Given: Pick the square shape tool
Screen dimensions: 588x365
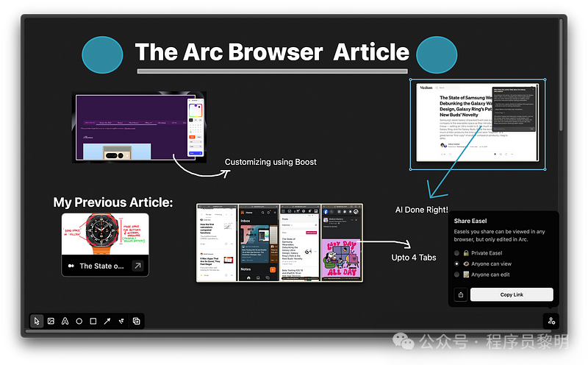Looking at the screenshot, I should pyautogui.click(x=93, y=321).
